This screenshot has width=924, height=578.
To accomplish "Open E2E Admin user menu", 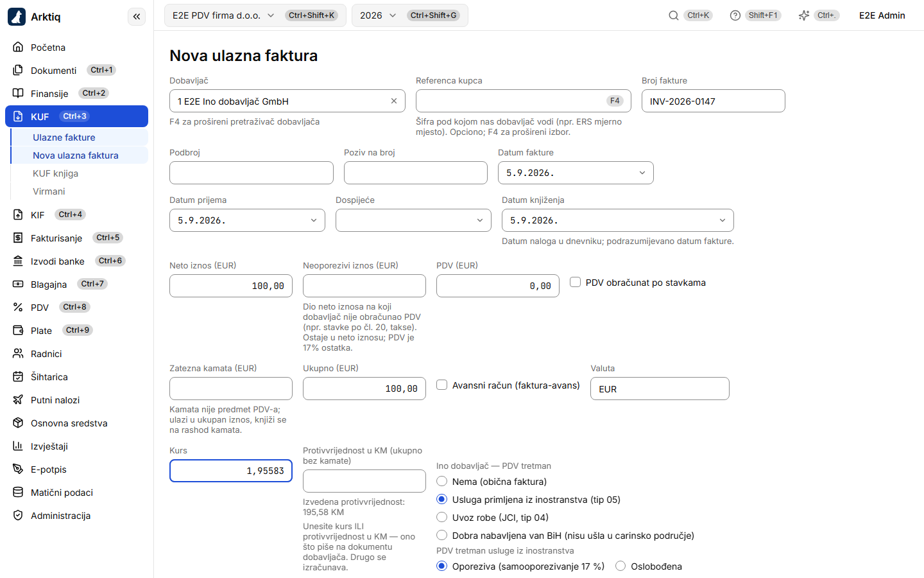I will [x=882, y=15].
